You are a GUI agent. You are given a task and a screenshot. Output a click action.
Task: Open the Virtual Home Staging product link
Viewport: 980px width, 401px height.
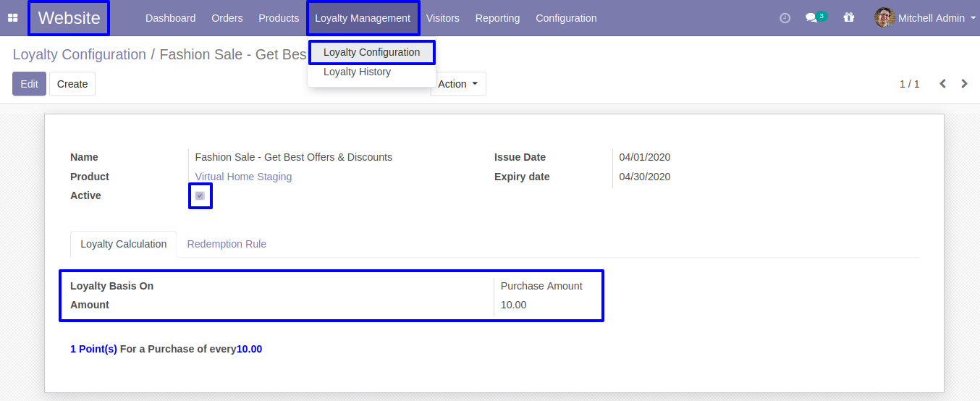tap(243, 177)
